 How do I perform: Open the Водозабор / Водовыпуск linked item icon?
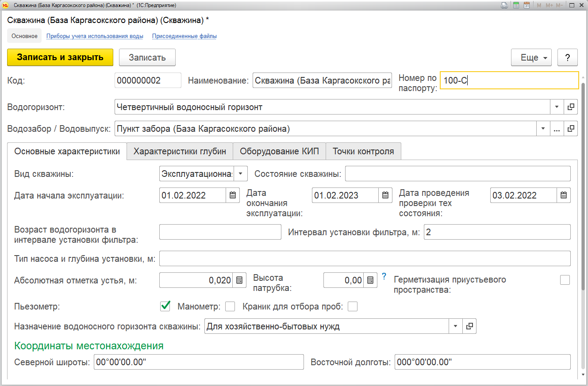tap(571, 129)
